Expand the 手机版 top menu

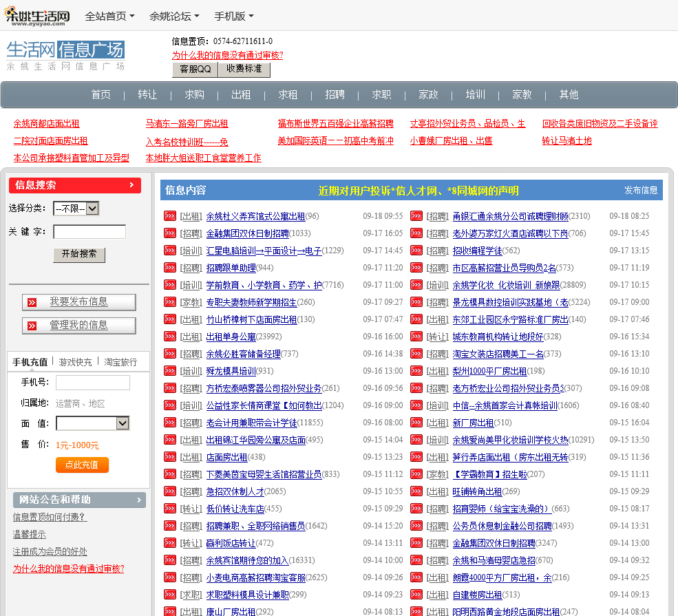click(x=234, y=17)
